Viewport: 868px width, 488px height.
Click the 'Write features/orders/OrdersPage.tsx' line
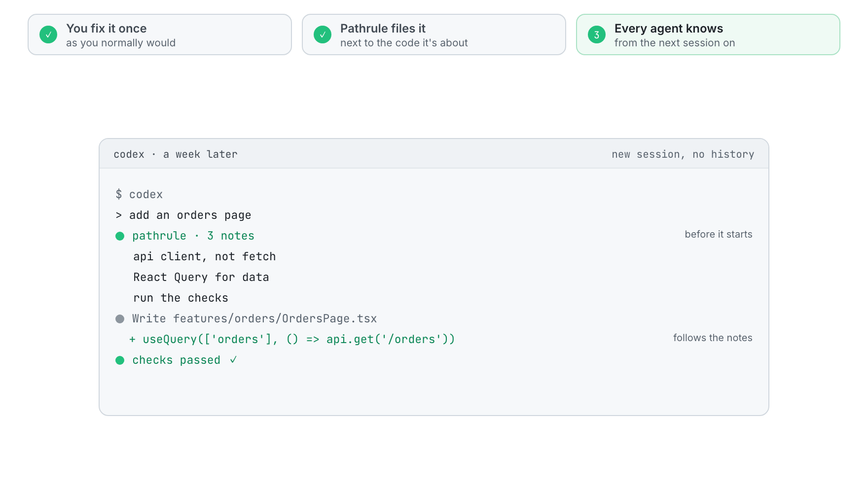(254, 318)
